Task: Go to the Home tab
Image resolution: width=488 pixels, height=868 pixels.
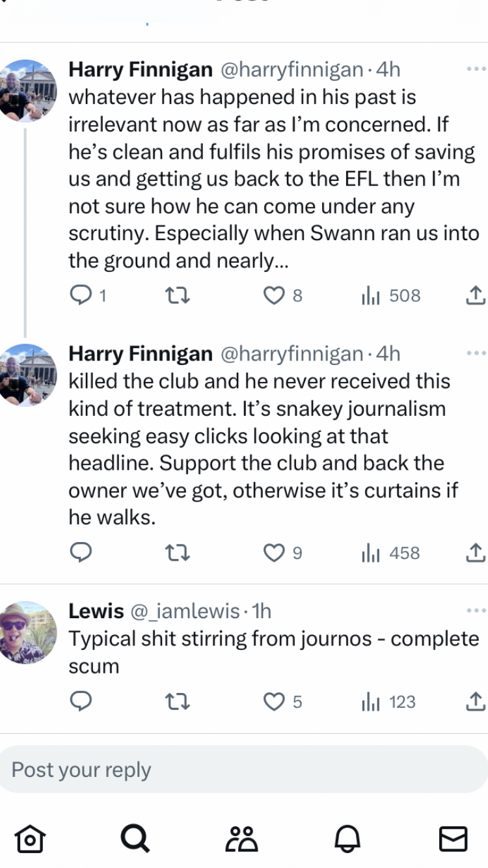Action: tap(28, 838)
